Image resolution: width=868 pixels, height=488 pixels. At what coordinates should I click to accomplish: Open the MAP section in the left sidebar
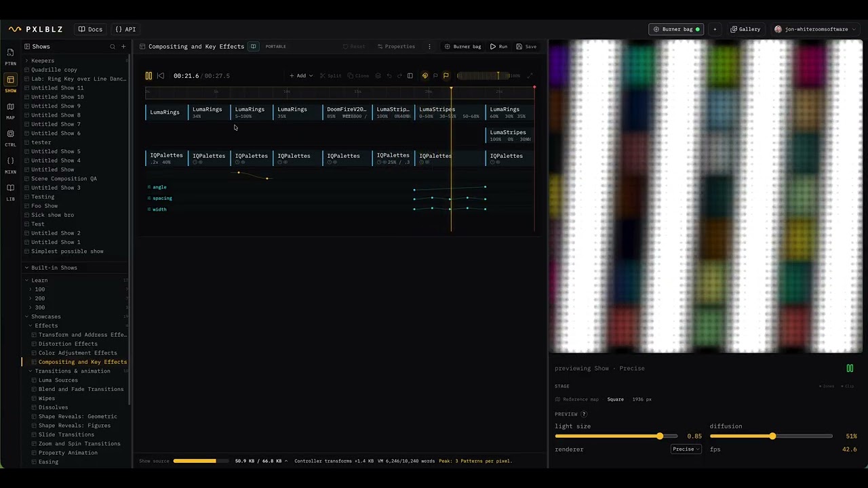pos(10,110)
